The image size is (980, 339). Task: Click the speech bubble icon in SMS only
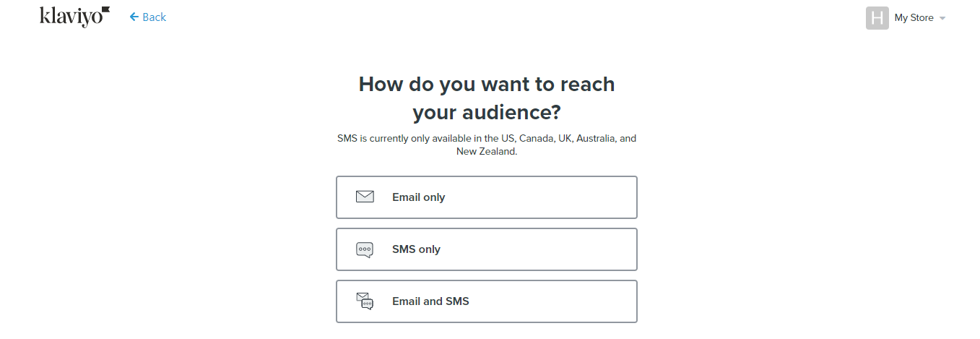pos(365,249)
